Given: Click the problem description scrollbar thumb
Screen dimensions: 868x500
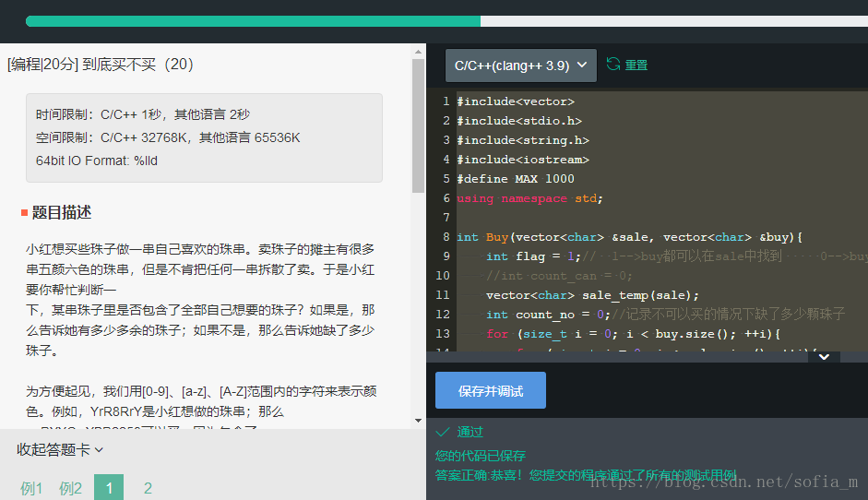Looking at the screenshot, I should [x=419, y=125].
